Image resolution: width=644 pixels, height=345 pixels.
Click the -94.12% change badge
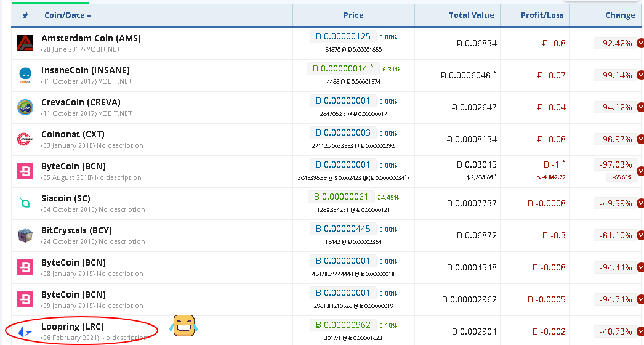point(615,107)
